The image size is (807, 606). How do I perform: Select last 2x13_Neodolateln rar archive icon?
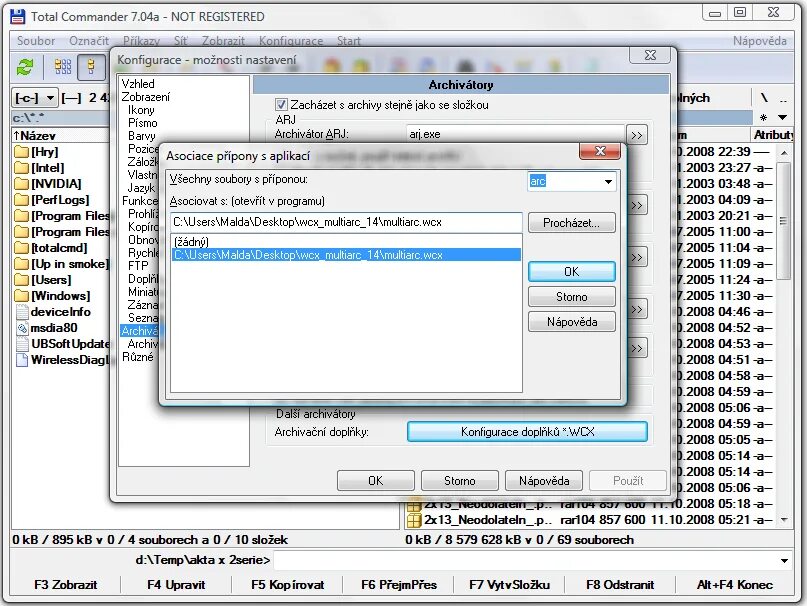(414, 520)
